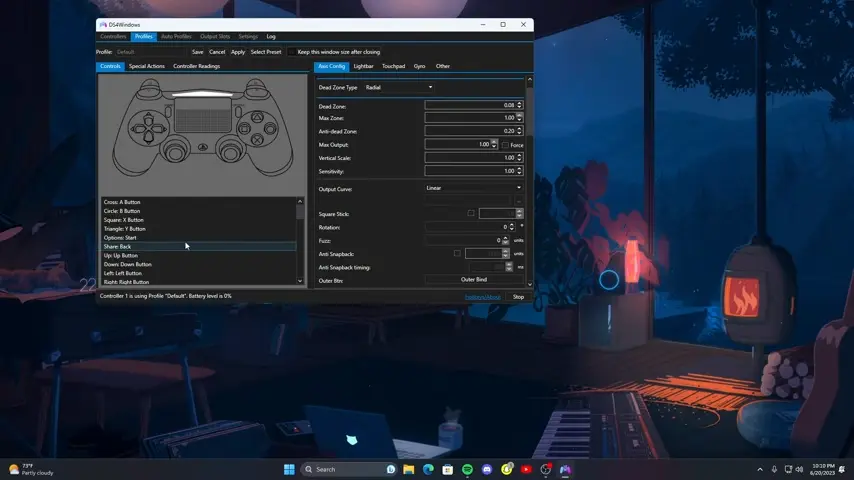Switch to the Controllers tab

pos(113,37)
